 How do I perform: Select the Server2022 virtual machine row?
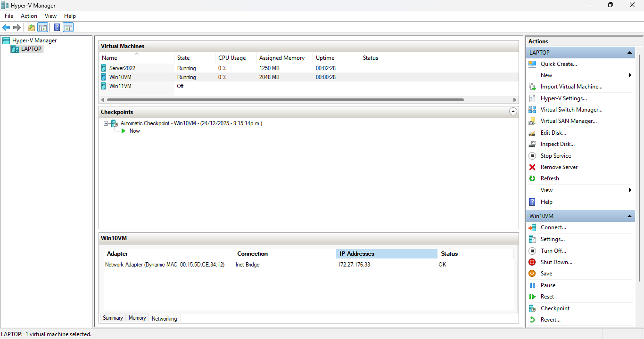tap(123, 68)
